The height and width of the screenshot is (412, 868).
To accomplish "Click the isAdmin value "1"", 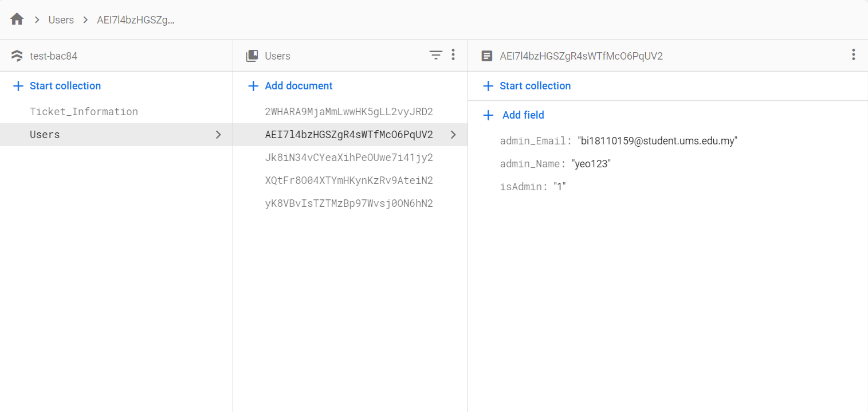I will (x=560, y=187).
